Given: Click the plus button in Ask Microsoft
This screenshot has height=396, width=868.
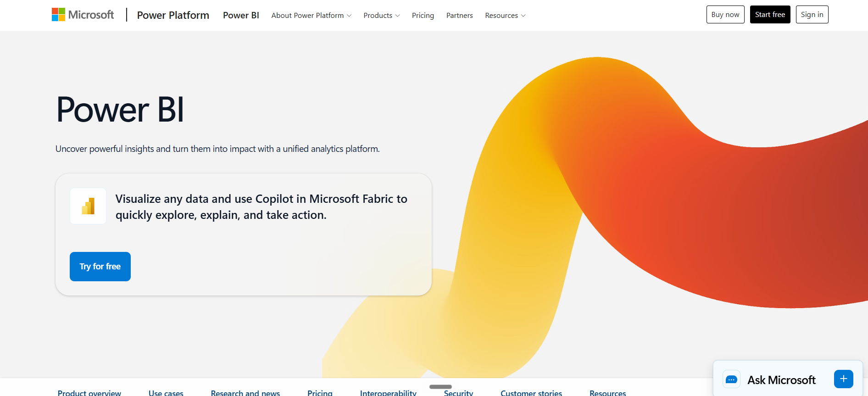Looking at the screenshot, I should coord(843,379).
